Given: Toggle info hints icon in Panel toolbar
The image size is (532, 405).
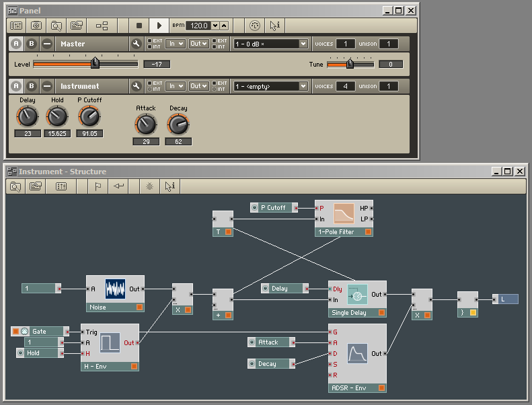Looking at the screenshot, I should (x=275, y=26).
